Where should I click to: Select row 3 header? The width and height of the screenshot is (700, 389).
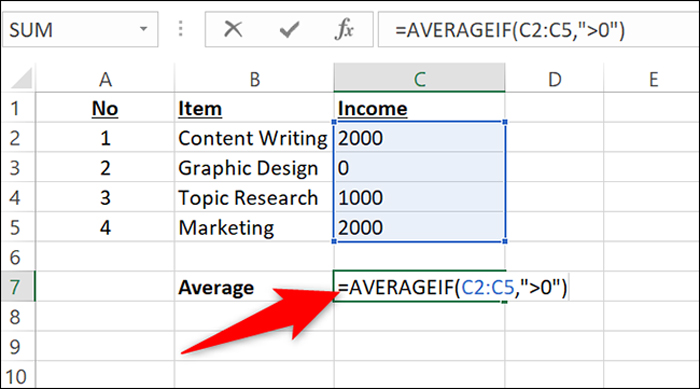click(x=18, y=168)
